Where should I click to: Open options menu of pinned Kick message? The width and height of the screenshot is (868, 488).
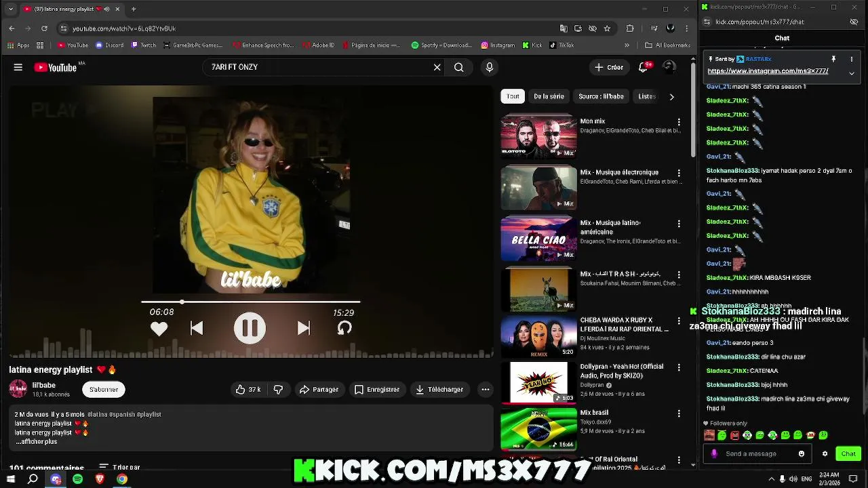[x=852, y=59]
